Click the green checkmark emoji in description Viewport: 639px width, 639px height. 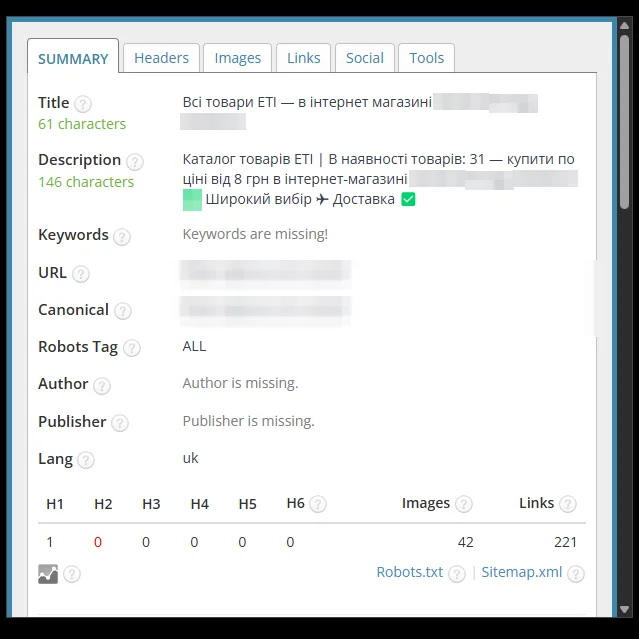click(x=408, y=199)
